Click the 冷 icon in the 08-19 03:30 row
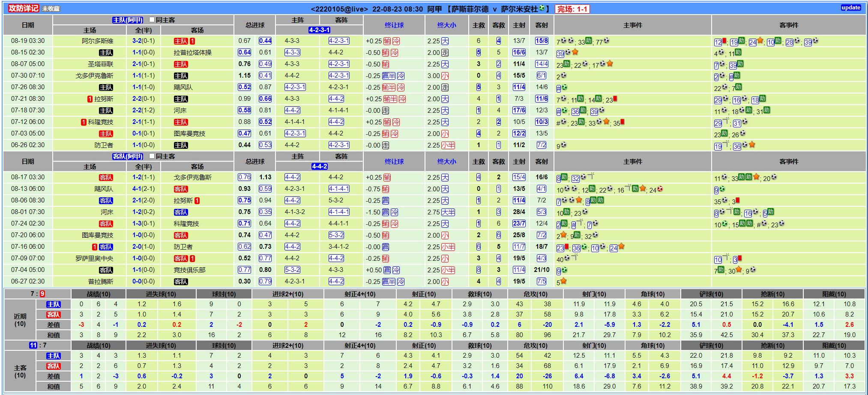Screen dimensions: 868x395 click(x=396, y=41)
